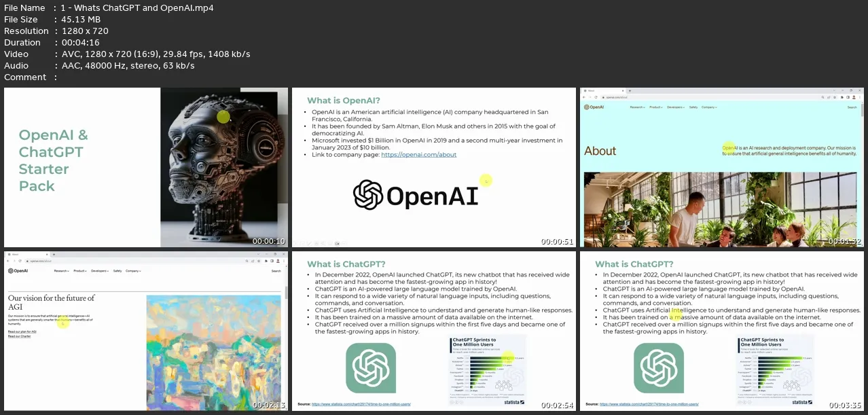Click the green ChatGPT logo in the 00:03:35 slide
The width and height of the screenshot is (868, 415).
[x=659, y=367]
